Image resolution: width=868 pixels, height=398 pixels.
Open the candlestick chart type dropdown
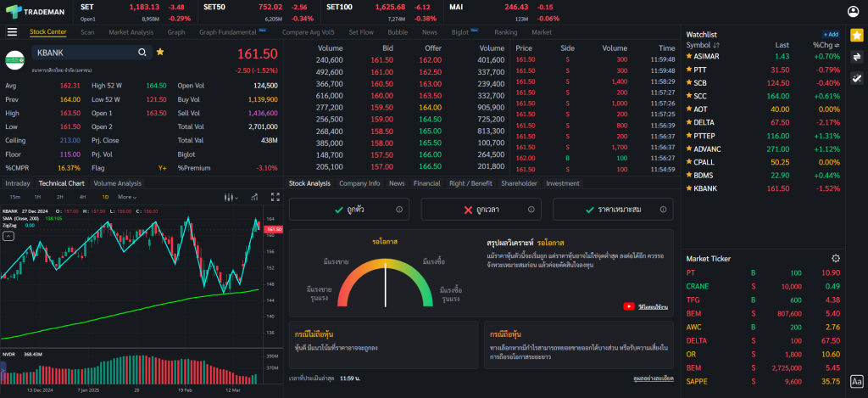point(229,197)
